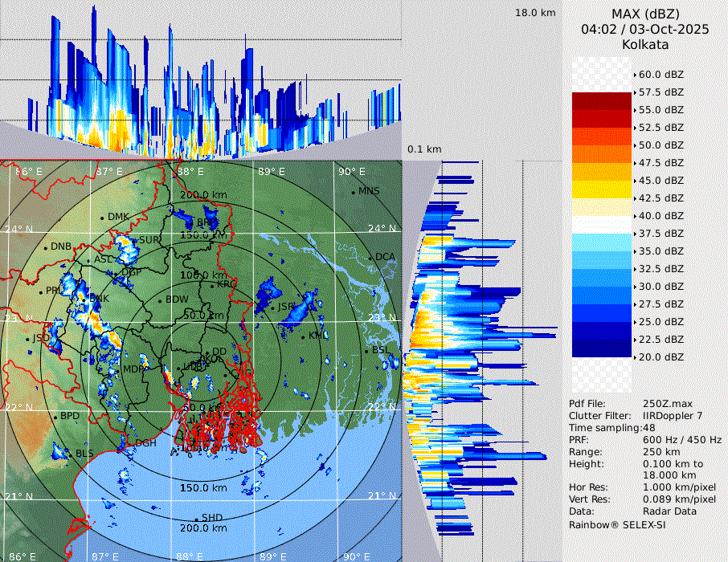The height and width of the screenshot is (562, 728).
Task: Select the navy 20.0 dBZ legend swatch
Action: point(602,348)
